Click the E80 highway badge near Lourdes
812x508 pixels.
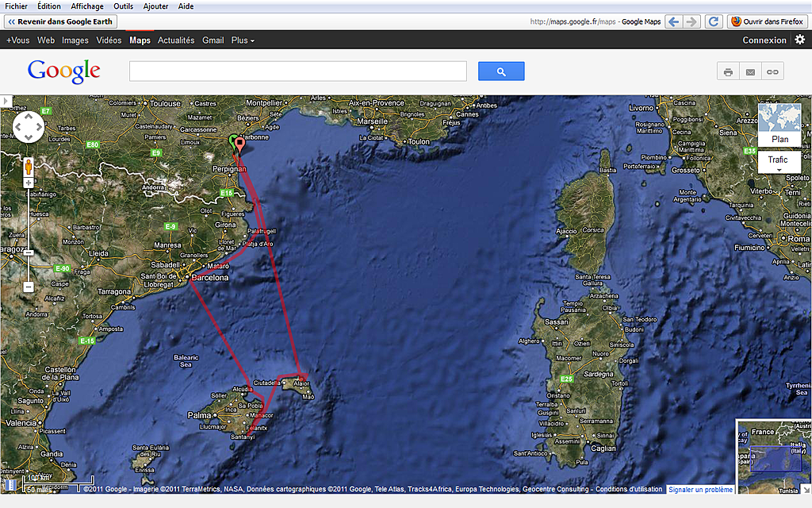[92, 144]
